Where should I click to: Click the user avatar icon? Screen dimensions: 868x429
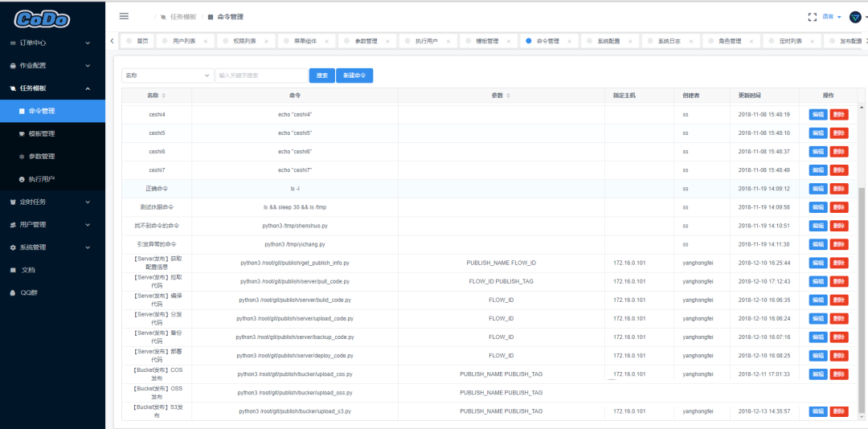tap(855, 17)
